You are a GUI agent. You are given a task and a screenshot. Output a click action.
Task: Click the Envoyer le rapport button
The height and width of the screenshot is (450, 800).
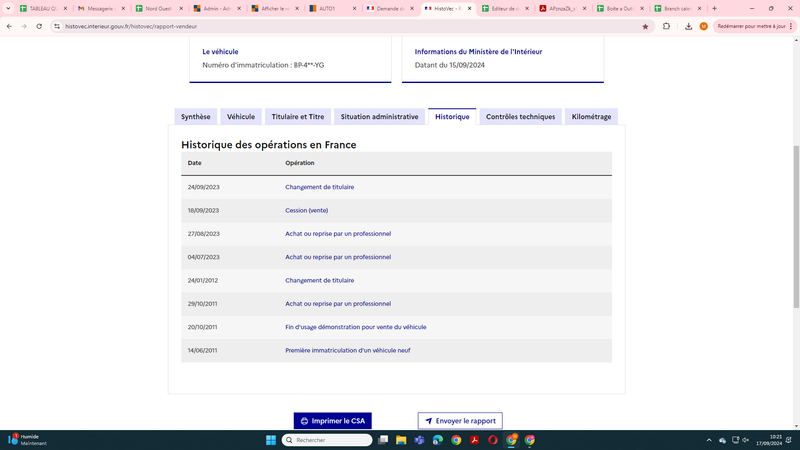pyautogui.click(x=460, y=421)
